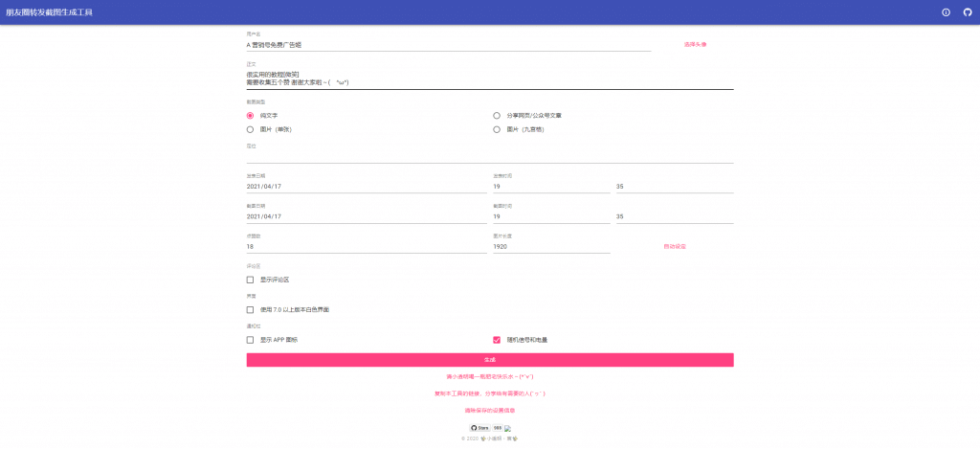Choose the 图片 (单张) radio option
Screen dimensions: 980x449
click(x=251, y=128)
